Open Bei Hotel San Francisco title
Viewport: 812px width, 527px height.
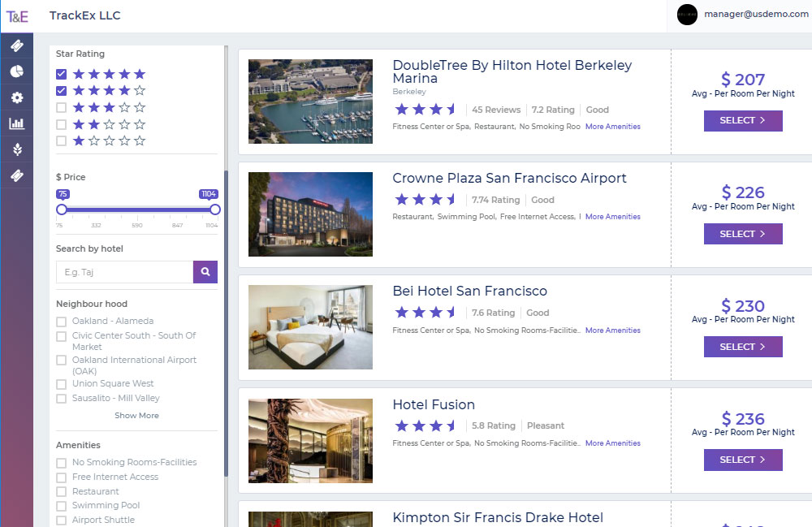tap(469, 291)
